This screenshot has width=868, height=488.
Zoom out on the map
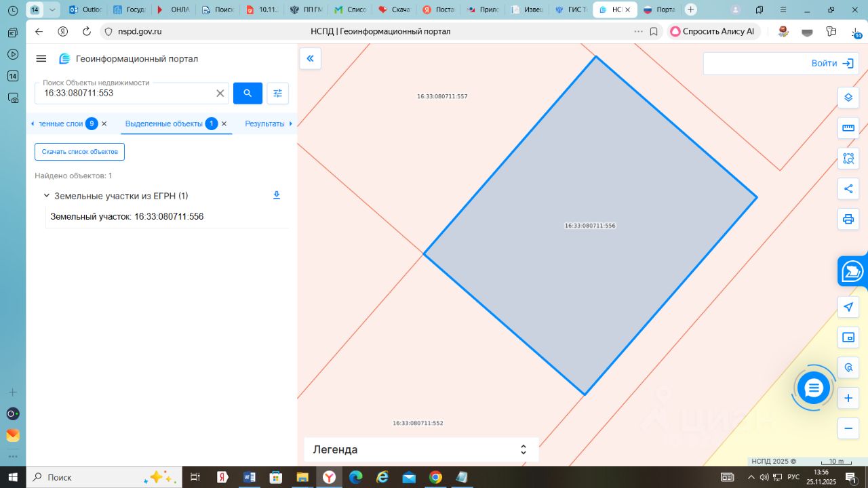848,429
